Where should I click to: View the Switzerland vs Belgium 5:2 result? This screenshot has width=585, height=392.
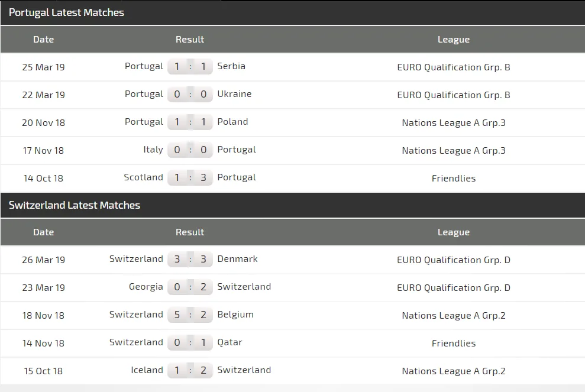click(190, 315)
